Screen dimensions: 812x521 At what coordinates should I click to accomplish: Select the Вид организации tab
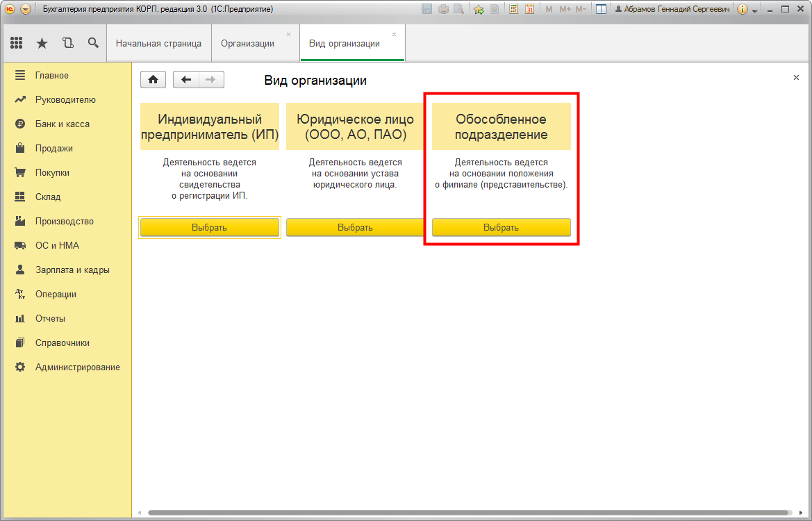pyautogui.click(x=345, y=44)
